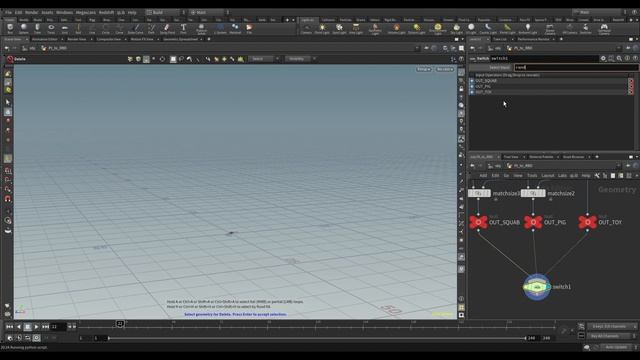
Task: Select the Metaball shelf tool
Action: click(x=235, y=29)
